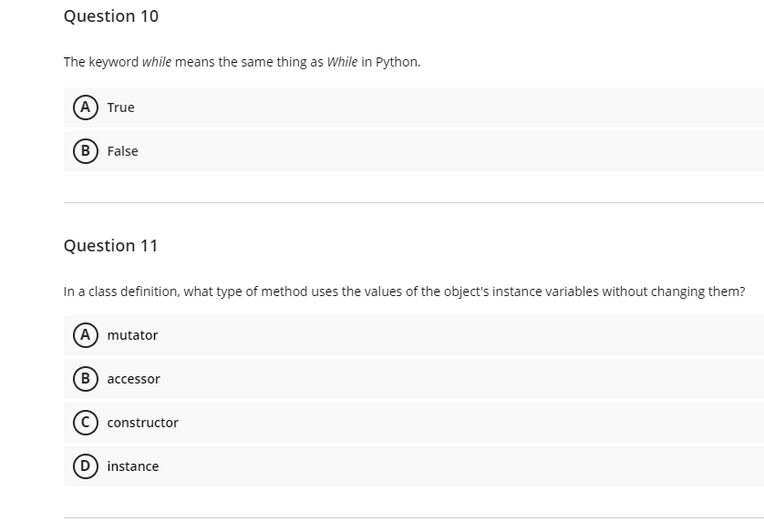Select the True answer for Question 10
Viewport: 764px width, 532px height.
tap(120, 107)
